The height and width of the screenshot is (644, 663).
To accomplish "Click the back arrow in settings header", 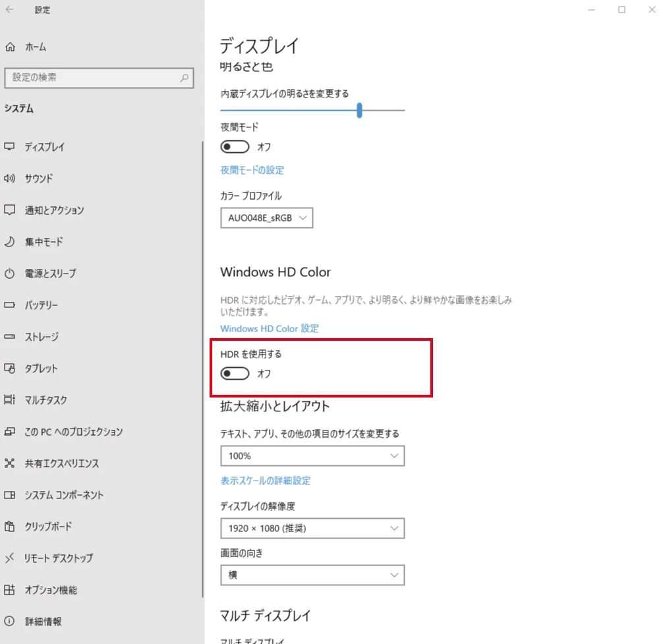I will (x=9, y=9).
